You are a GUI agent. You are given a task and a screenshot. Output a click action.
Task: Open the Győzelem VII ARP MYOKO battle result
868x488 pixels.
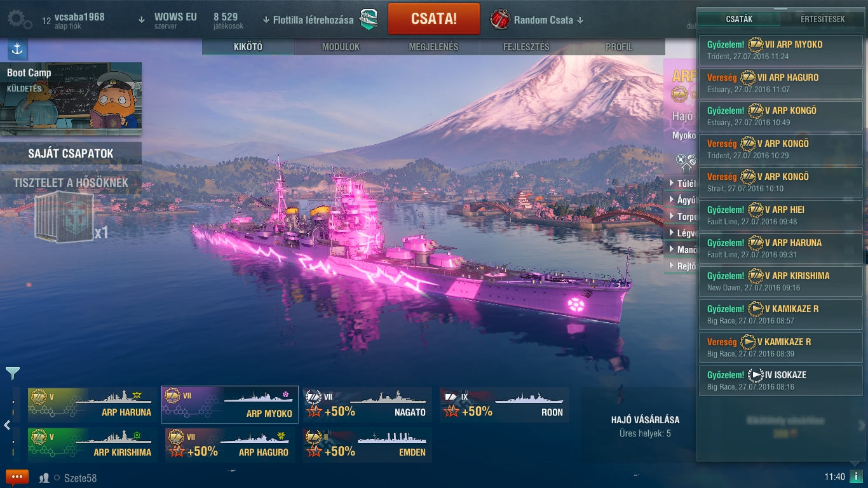coord(781,50)
